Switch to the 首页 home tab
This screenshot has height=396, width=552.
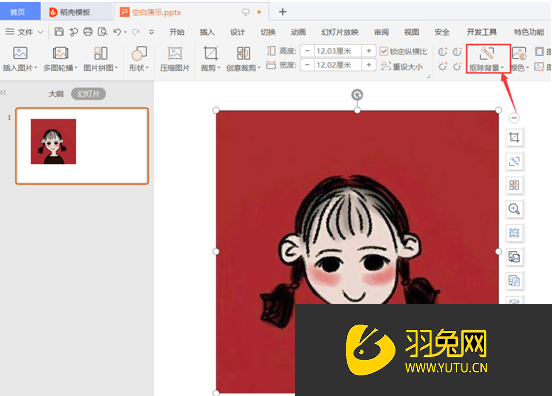(x=20, y=12)
